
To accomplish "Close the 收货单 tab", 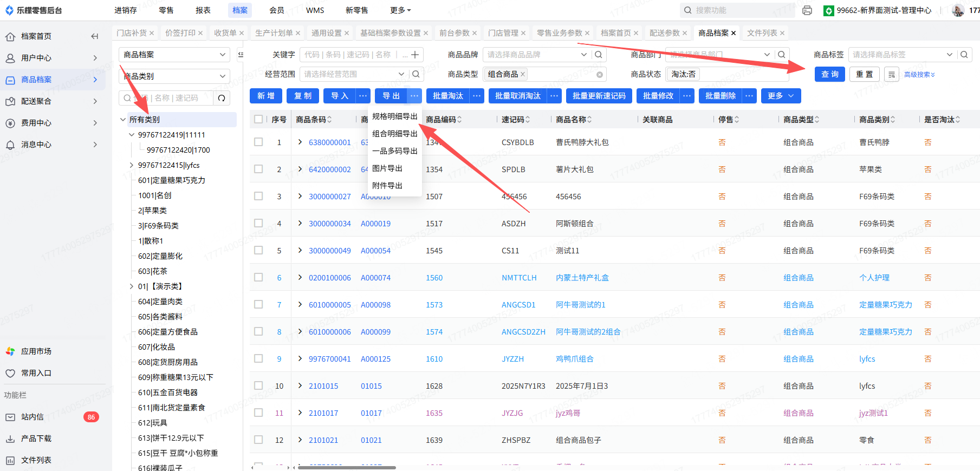I will [x=242, y=33].
